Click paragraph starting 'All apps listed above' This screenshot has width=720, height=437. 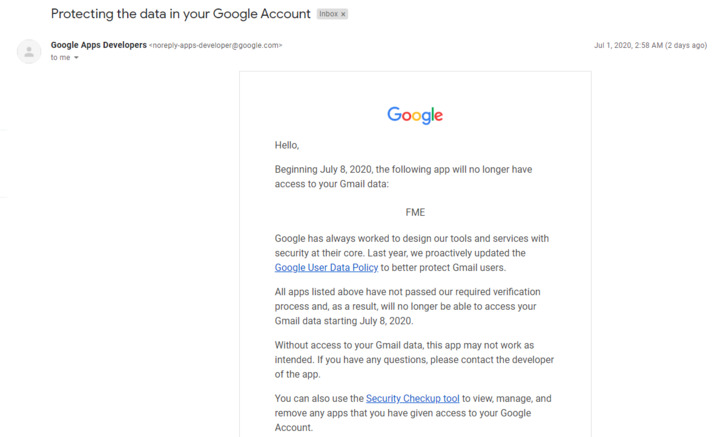point(407,306)
